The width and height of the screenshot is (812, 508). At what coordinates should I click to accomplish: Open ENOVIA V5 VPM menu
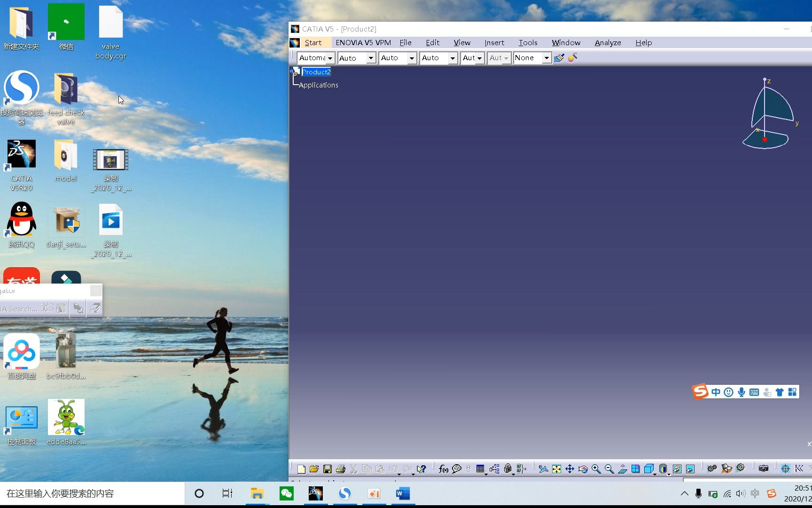click(363, 43)
